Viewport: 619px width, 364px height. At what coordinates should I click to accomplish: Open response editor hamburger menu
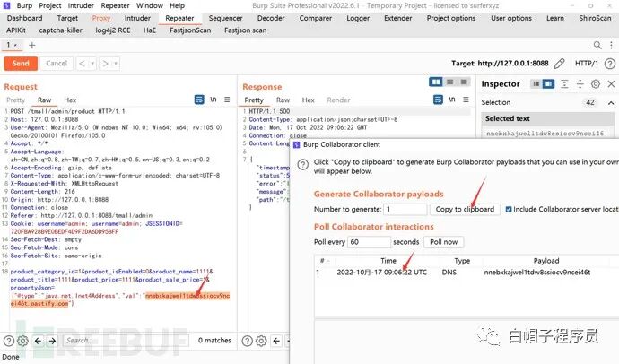466,100
